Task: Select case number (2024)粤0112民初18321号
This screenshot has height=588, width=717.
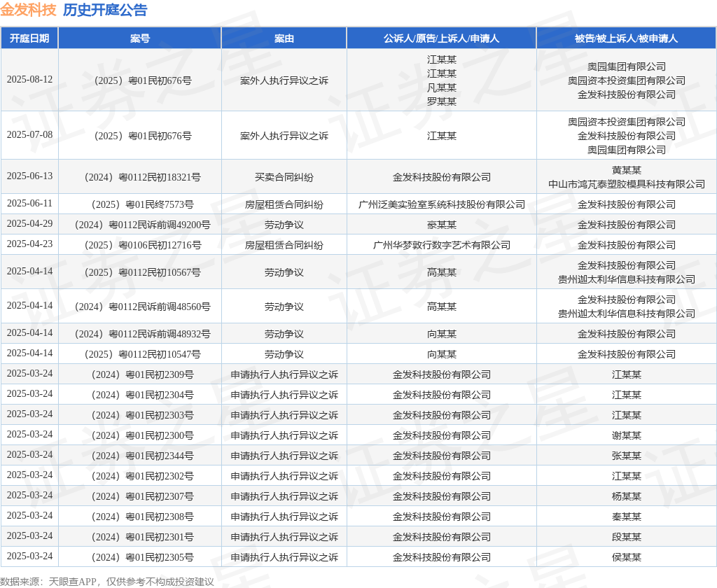Action: pyautogui.click(x=143, y=177)
